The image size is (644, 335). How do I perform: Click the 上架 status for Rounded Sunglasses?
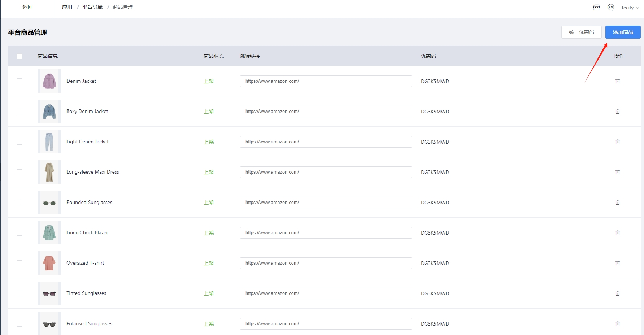click(209, 203)
